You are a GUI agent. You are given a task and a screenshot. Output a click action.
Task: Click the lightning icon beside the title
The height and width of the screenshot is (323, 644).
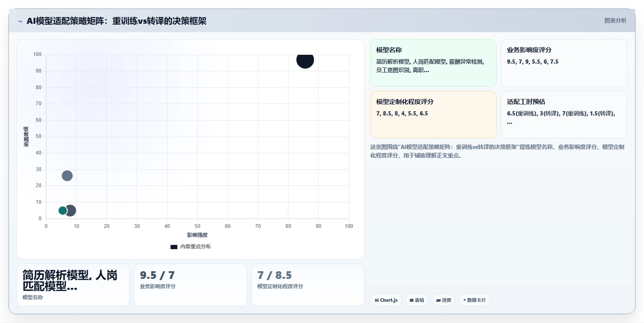(x=20, y=21)
